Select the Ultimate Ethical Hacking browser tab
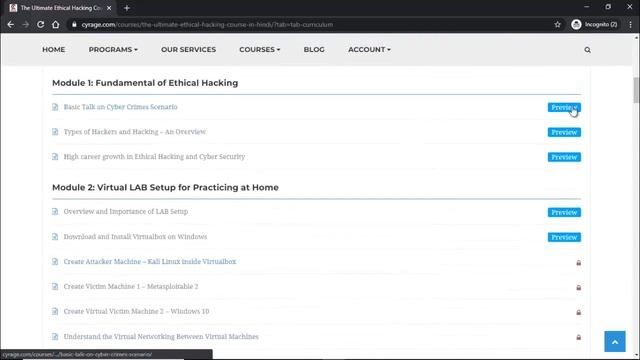Viewport: 640px width, 360px height. 60,8
